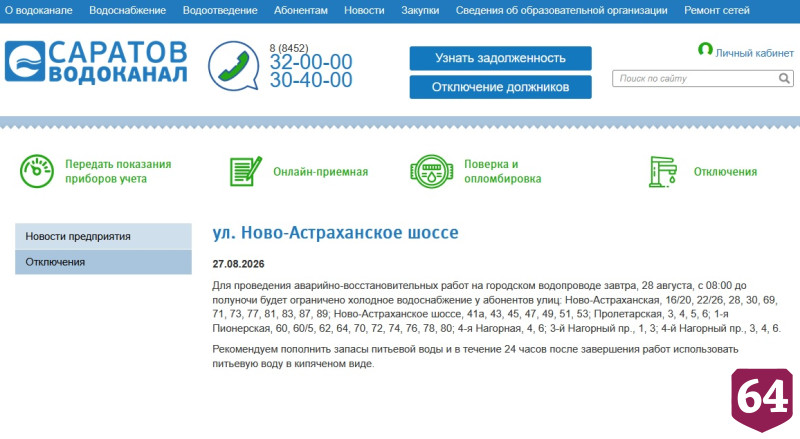
Task: Click the heading 'ул. Ново-Астраханское шоссе'
Action: pyautogui.click(x=335, y=232)
